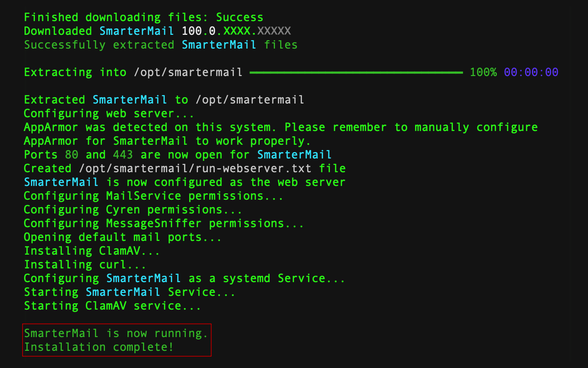Screen dimensions: 588x368
Task: Click the 100% progress percentage
Action: coord(483,73)
